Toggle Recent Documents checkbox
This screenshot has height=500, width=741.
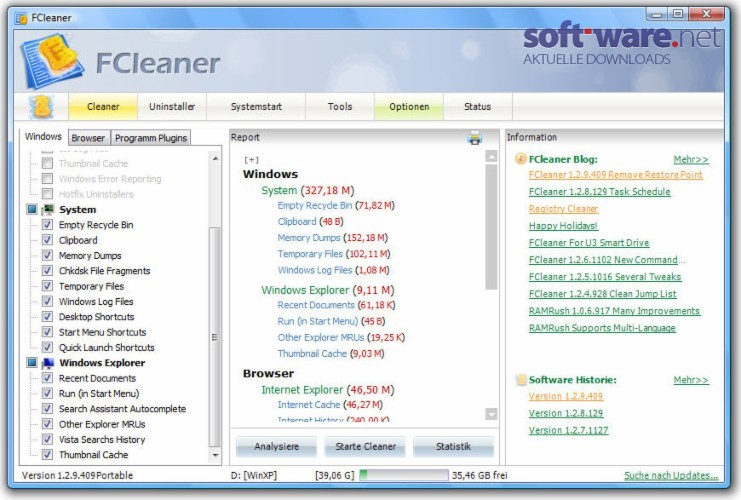click(47, 378)
